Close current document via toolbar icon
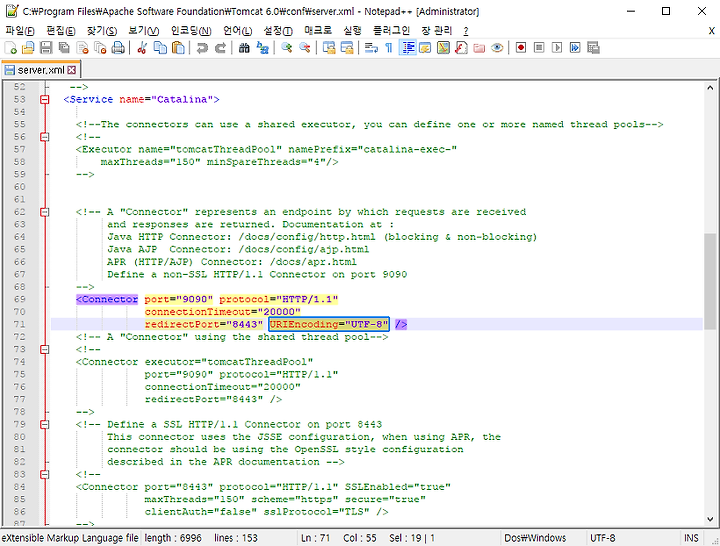The width and height of the screenshot is (720, 546). click(82, 47)
